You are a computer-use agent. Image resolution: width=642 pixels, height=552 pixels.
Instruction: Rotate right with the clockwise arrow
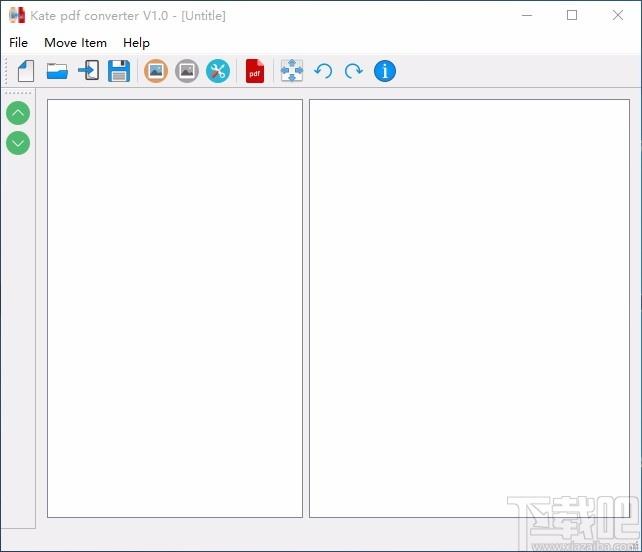click(x=354, y=71)
